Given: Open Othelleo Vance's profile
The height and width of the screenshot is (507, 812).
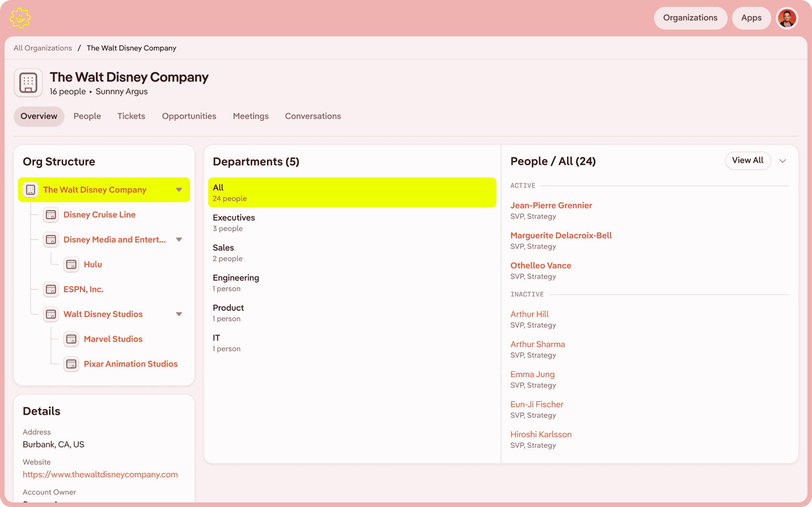Looking at the screenshot, I should pyautogui.click(x=541, y=265).
